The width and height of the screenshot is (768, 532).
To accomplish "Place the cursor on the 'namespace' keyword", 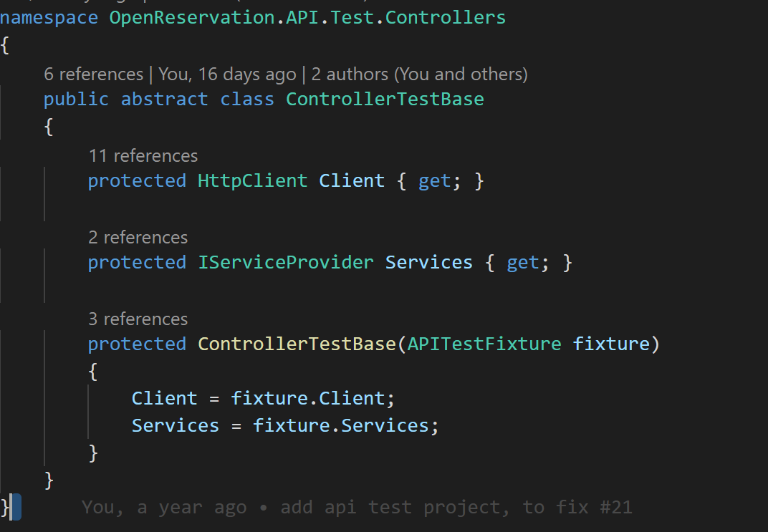I will pos(49,18).
